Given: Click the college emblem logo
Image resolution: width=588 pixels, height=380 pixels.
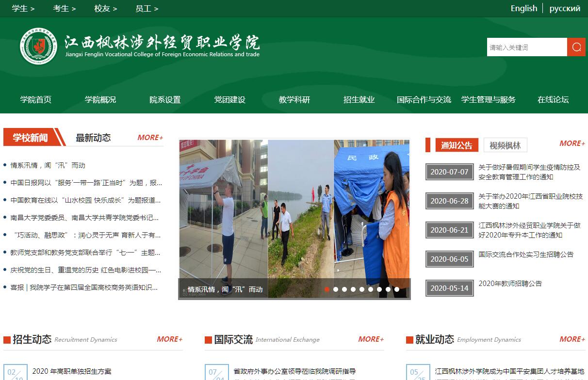Looking at the screenshot, I should 38,47.
